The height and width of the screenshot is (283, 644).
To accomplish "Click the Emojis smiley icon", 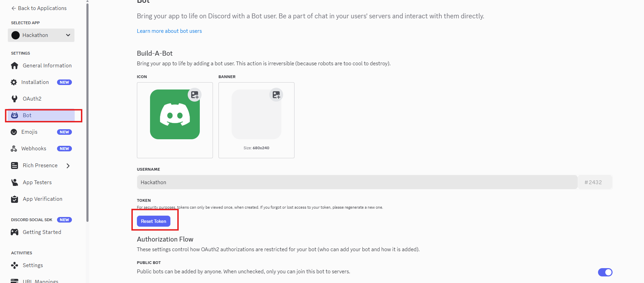I will point(14,132).
